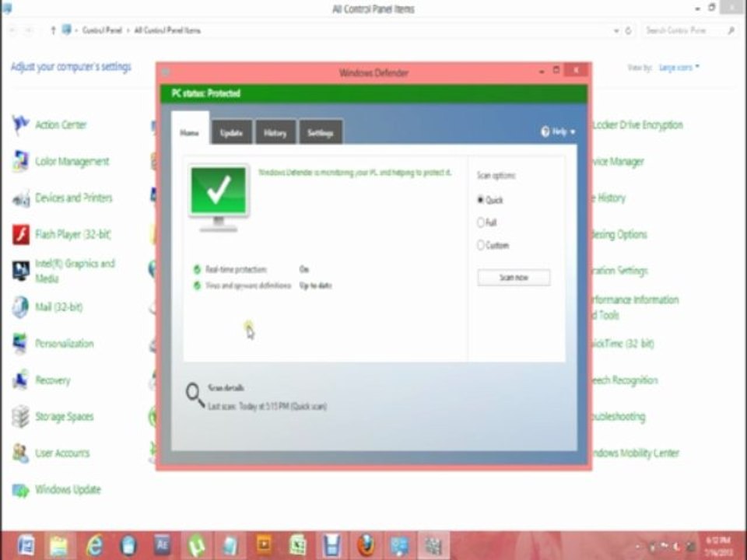The height and width of the screenshot is (560, 747).
Task: Open File Explorer from the taskbar
Action: [59, 546]
